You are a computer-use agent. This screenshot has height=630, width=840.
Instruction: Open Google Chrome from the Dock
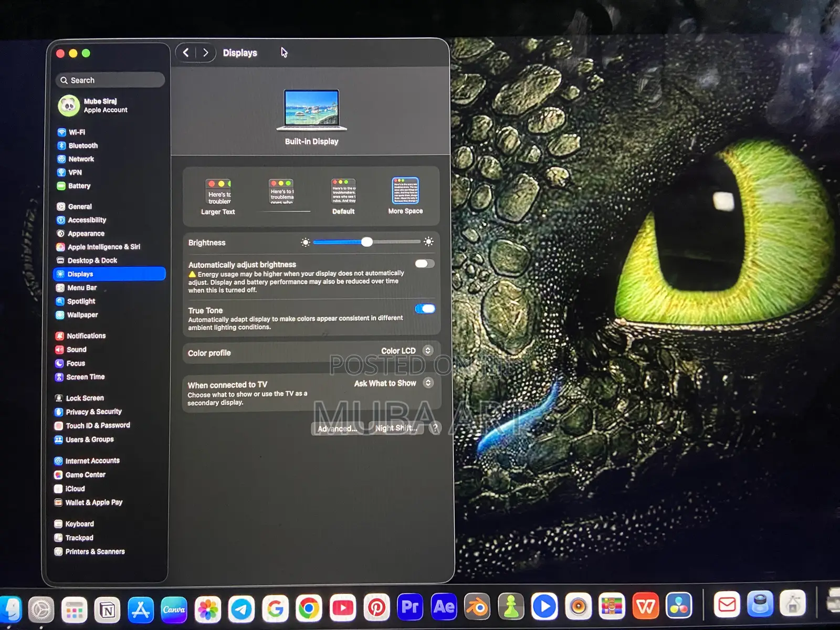point(309,608)
